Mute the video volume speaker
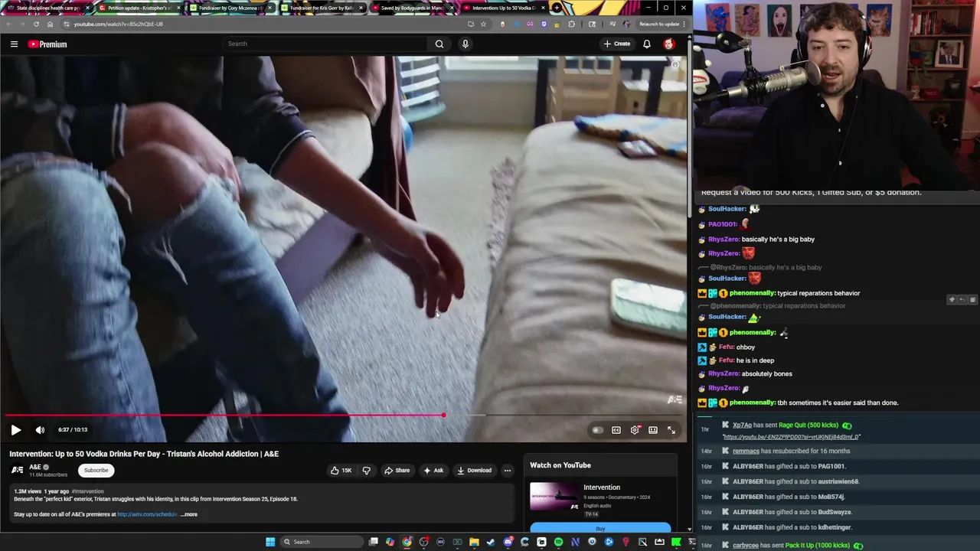The height and width of the screenshot is (551, 980). pyautogui.click(x=40, y=430)
